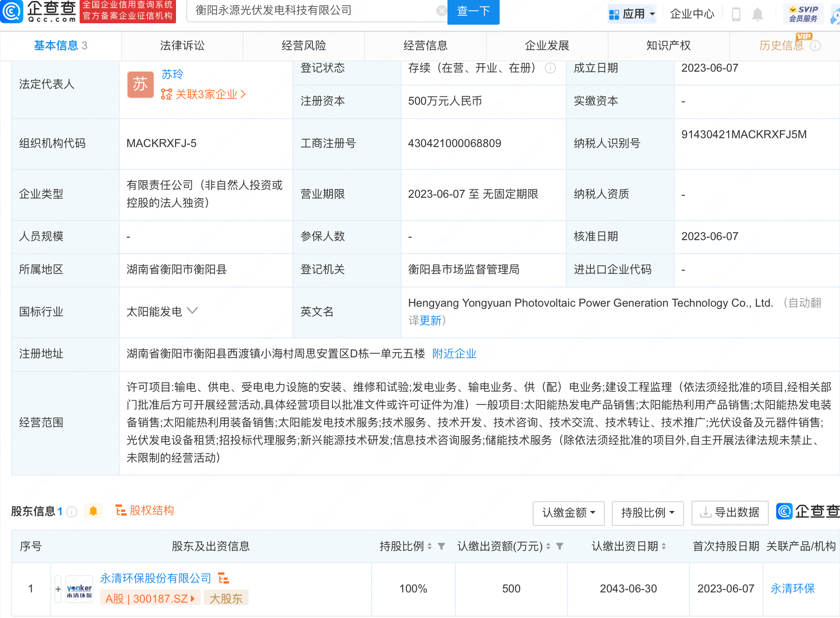Clear the search box with X icon
Viewport: 840px width, 618px height.
[x=441, y=11]
